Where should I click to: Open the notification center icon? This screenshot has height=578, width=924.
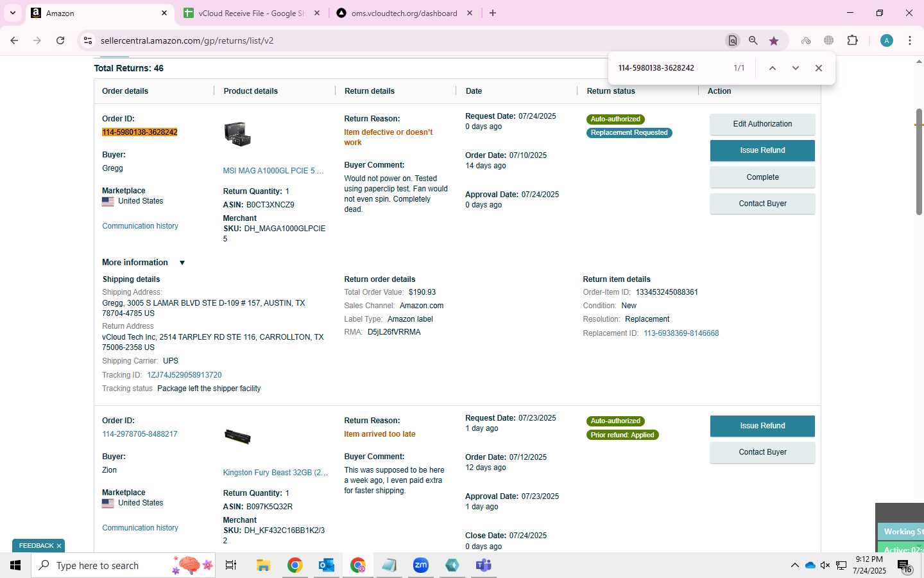coord(904,566)
